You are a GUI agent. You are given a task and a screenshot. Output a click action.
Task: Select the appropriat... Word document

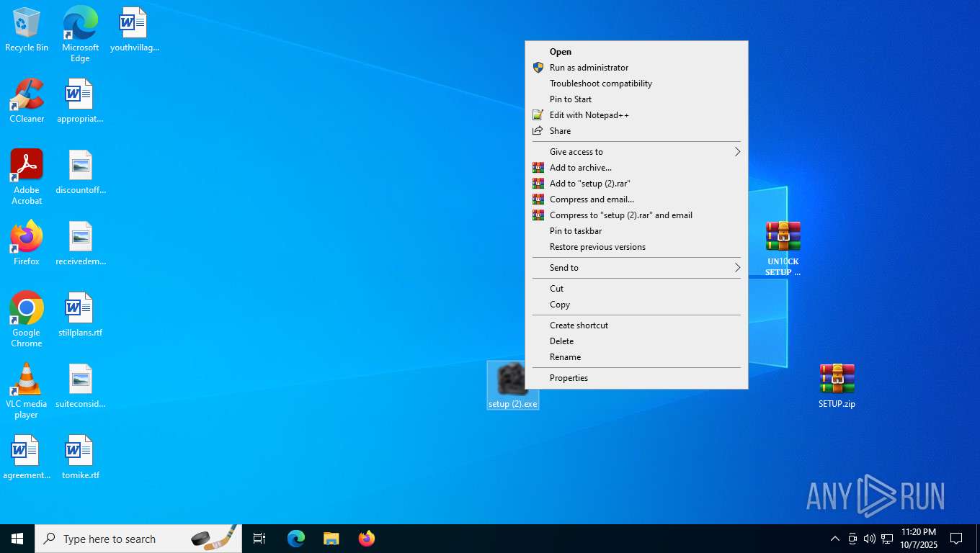click(x=80, y=102)
